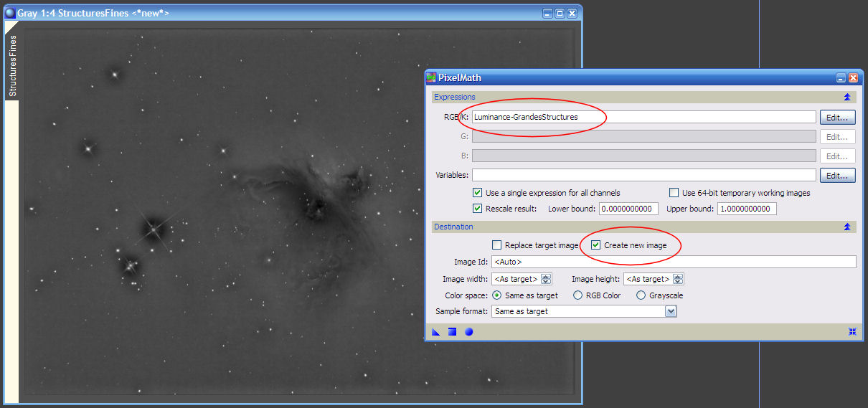
Task: Click the PixelMath Reset icon at lower right
Action: click(852, 331)
